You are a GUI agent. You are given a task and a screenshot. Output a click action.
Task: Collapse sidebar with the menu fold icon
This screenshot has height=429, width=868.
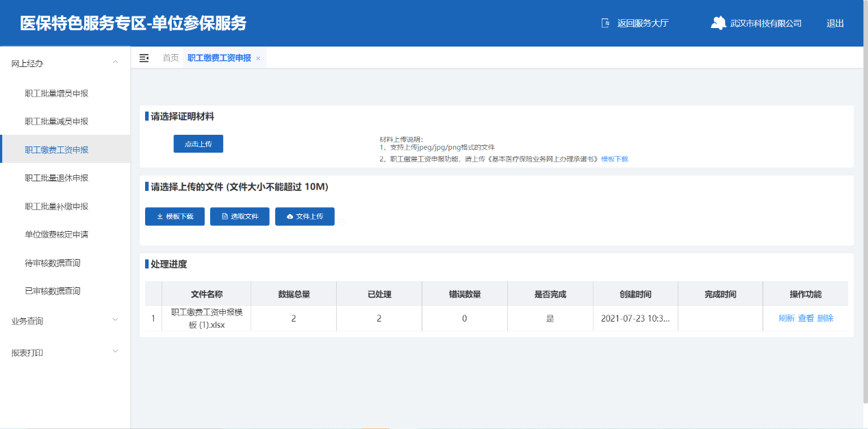click(x=144, y=58)
